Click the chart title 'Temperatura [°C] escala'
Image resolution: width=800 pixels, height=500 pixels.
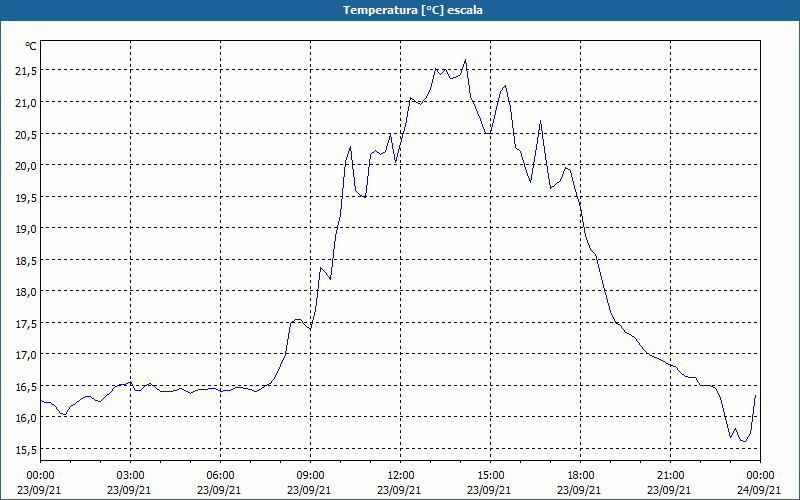click(x=413, y=10)
